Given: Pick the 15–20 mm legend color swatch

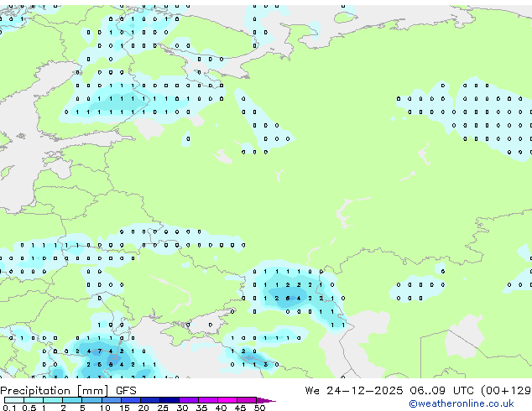Looking at the screenshot, I should pos(130,400).
